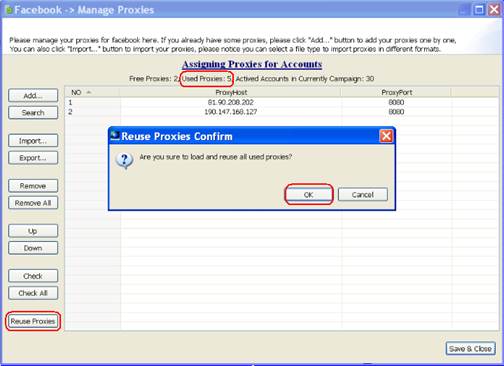The height and width of the screenshot is (366, 504).
Task: Click the Reuse Proxies button
Action: [x=33, y=321]
